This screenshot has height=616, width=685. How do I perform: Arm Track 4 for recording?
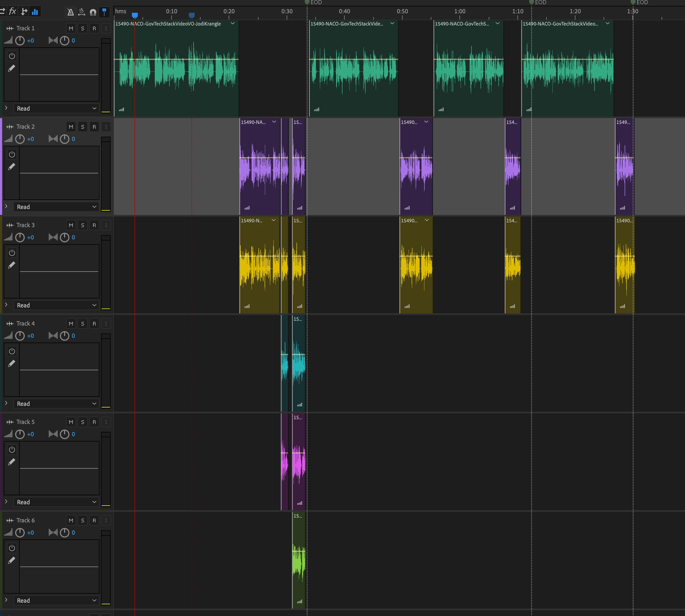94,324
